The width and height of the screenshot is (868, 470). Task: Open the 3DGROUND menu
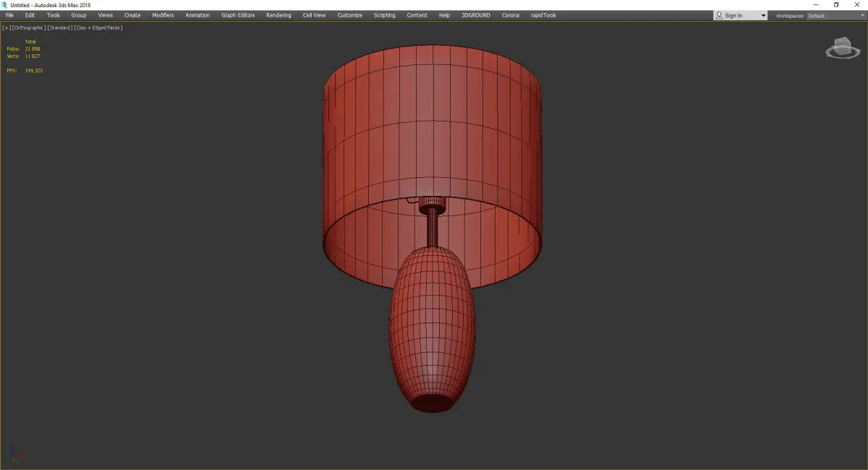point(475,15)
